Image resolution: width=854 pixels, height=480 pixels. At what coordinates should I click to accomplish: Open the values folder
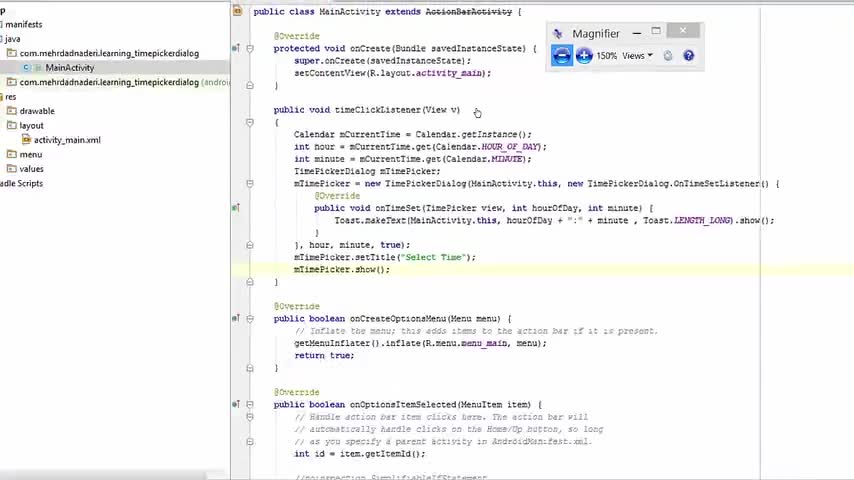coord(32,169)
